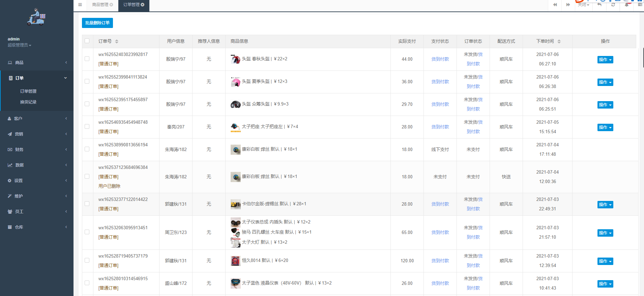Open 操作 dropdown for the 06:26:38 order
Viewport: 644px width, 296px height.
coord(605,82)
